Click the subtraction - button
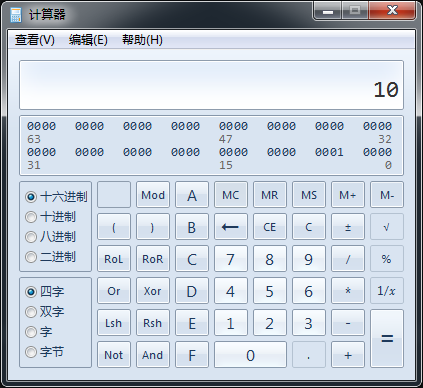This screenshot has width=423, height=388. 348,323
